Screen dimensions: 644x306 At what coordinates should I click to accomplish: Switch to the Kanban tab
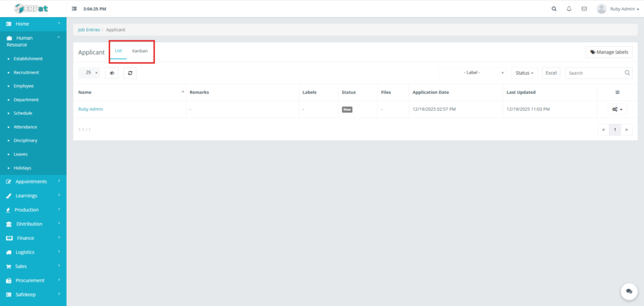[140, 51]
